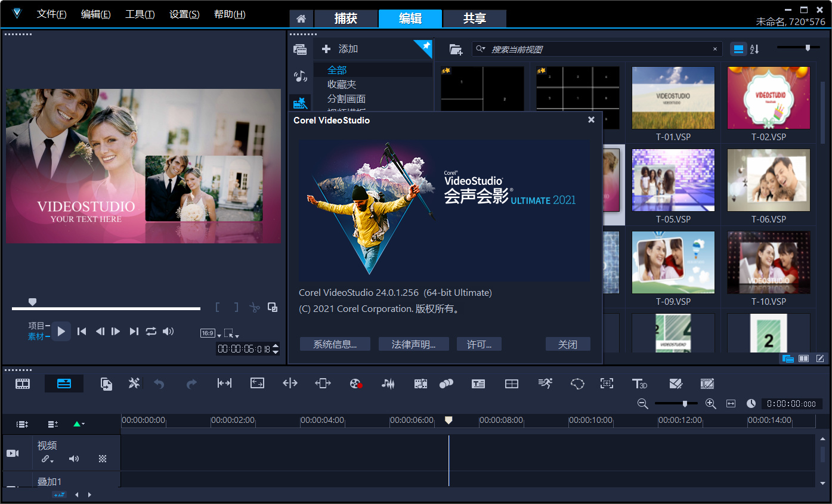The height and width of the screenshot is (504, 832).
Task: Open the customize toolbar wrench icon
Action: pos(134,384)
